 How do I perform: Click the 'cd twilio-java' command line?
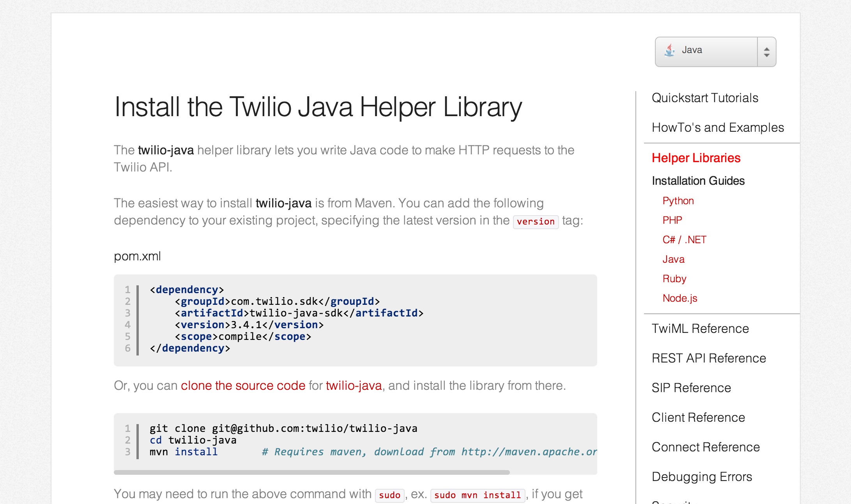[x=193, y=440]
